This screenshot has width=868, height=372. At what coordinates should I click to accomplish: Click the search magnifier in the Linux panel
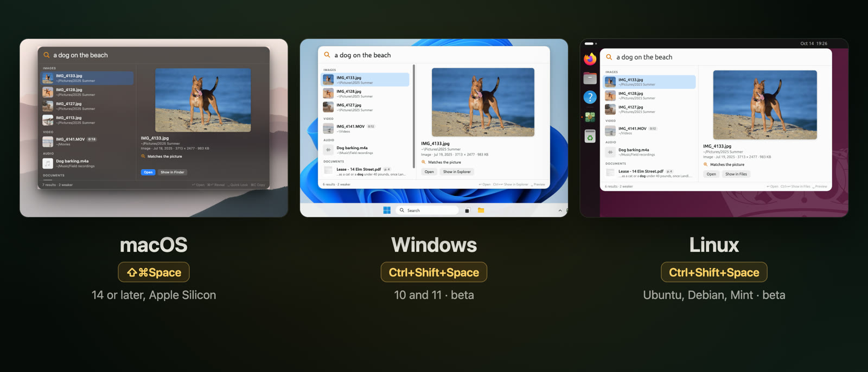609,57
